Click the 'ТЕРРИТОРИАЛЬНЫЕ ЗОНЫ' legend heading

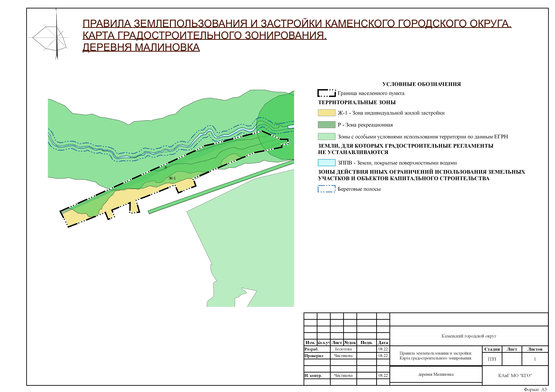tap(357, 102)
